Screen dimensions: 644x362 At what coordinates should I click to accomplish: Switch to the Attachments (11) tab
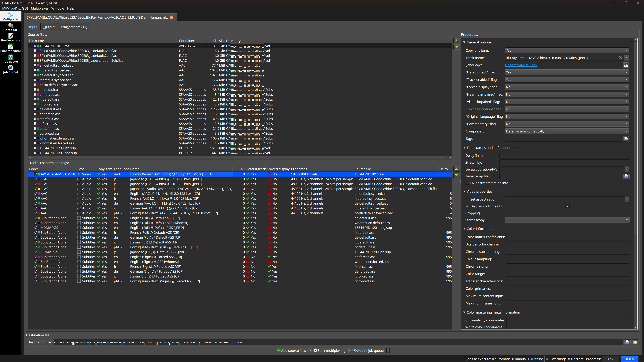74,27
